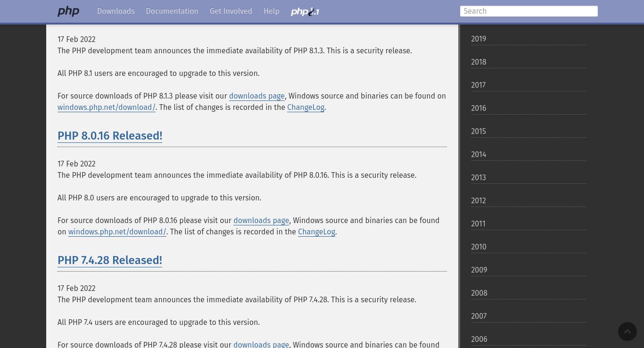Click the PHP 8.1.3 security release announcement sentence
644x348 pixels.
coord(235,51)
